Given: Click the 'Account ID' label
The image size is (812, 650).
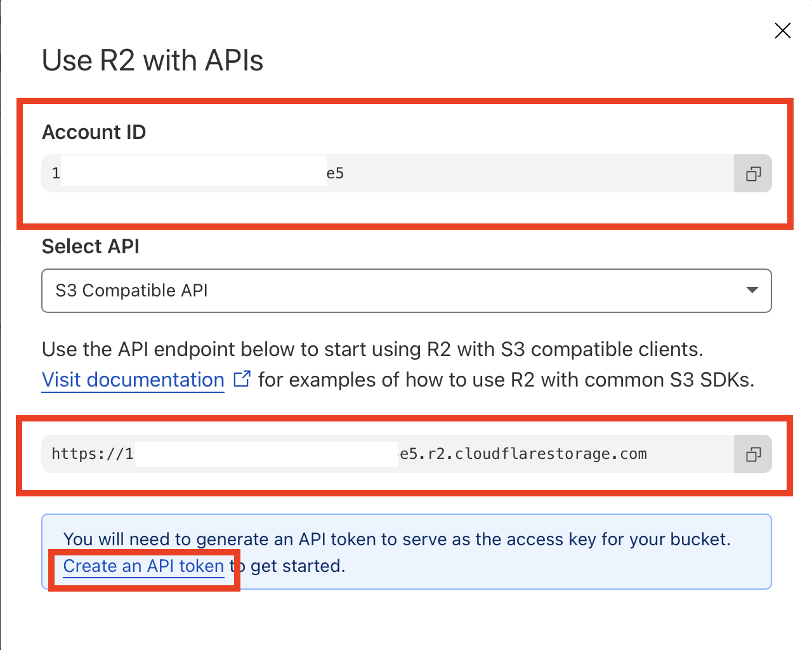Looking at the screenshot, I should pyautogui.click(x=94, y=132).
